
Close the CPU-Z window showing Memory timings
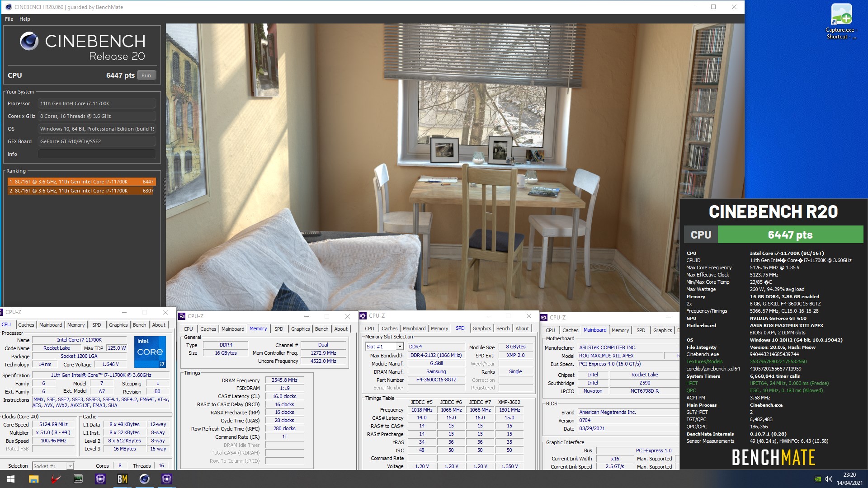point(347,316)
